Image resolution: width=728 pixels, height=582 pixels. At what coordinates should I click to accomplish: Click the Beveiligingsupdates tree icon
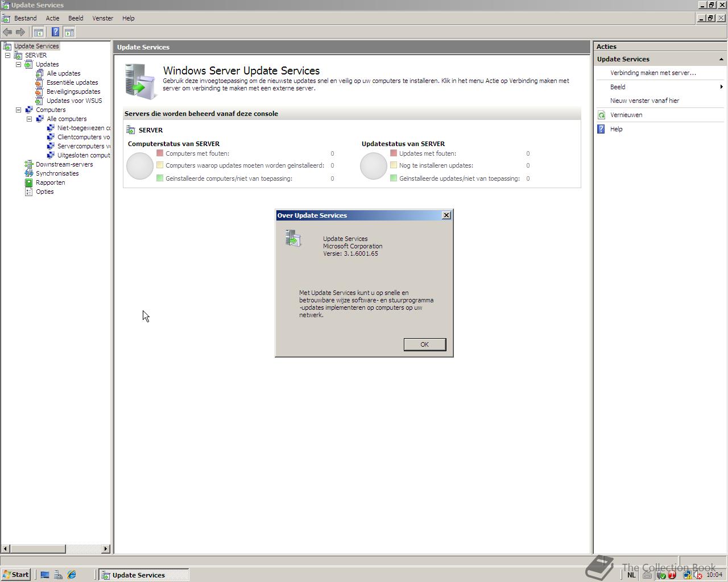(x=39, y=92)
